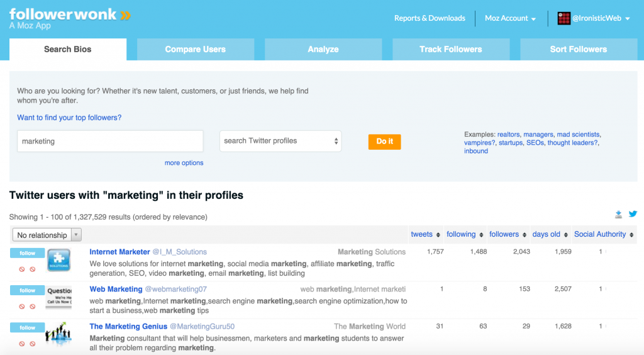Click second block icon in Internet Marketer row

click(33, 269)
